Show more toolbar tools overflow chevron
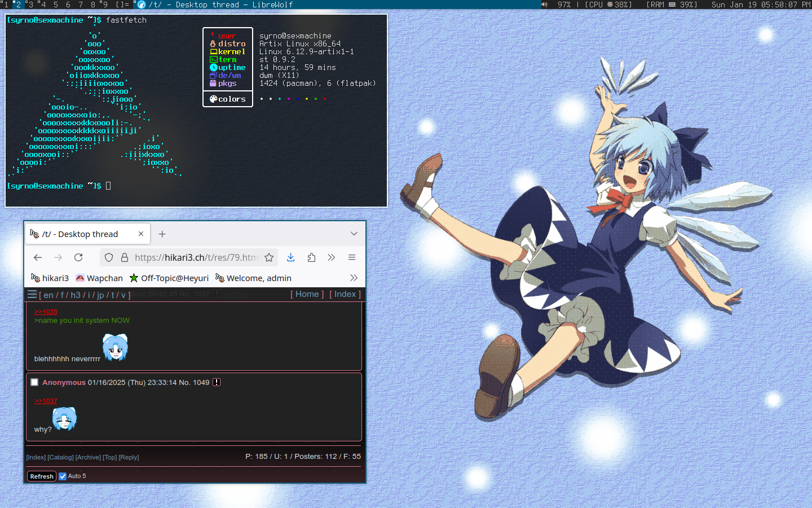Image resolution: width=812 pixels, height=508 pixels. [x=331, y=257]
